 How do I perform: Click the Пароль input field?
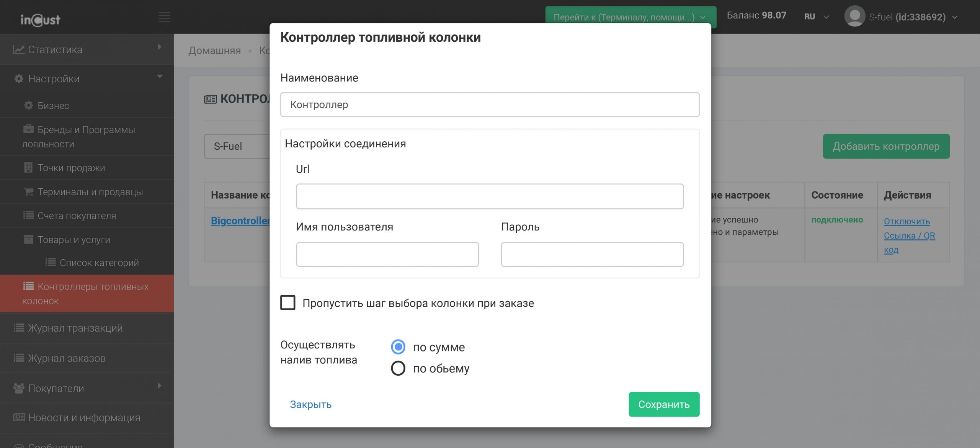click(x=592, y=254)
